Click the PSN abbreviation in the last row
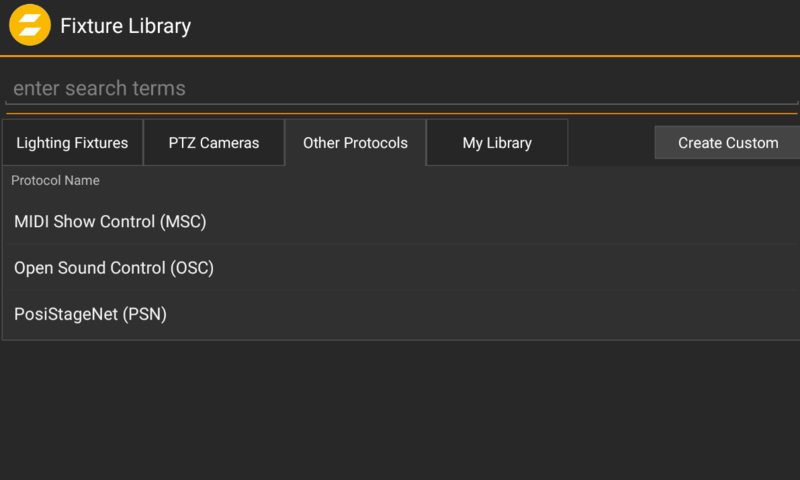Viewport: 800px width, 480px height. pos(144,314)
